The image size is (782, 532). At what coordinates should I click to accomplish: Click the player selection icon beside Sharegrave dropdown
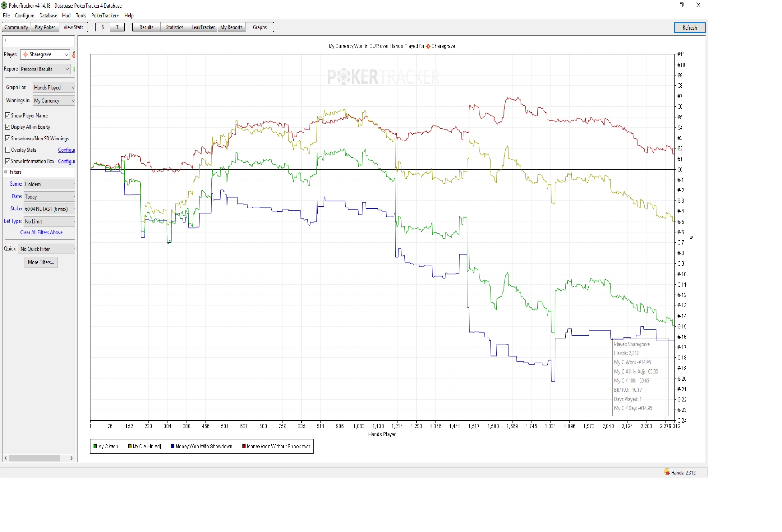click(x=74, y=54)
